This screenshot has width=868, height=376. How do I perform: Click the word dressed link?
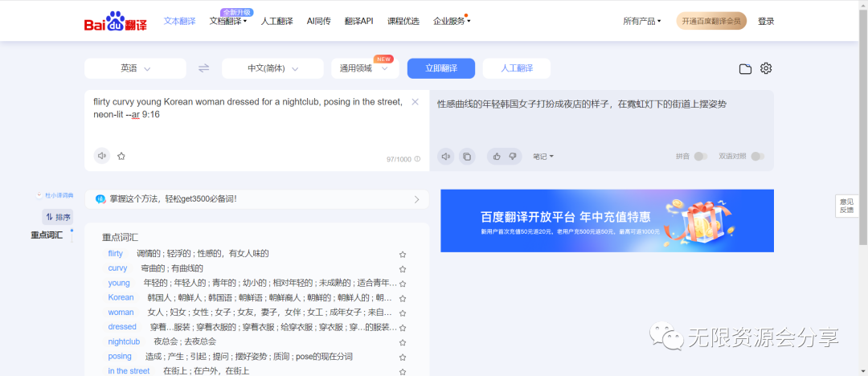[122, 327]
